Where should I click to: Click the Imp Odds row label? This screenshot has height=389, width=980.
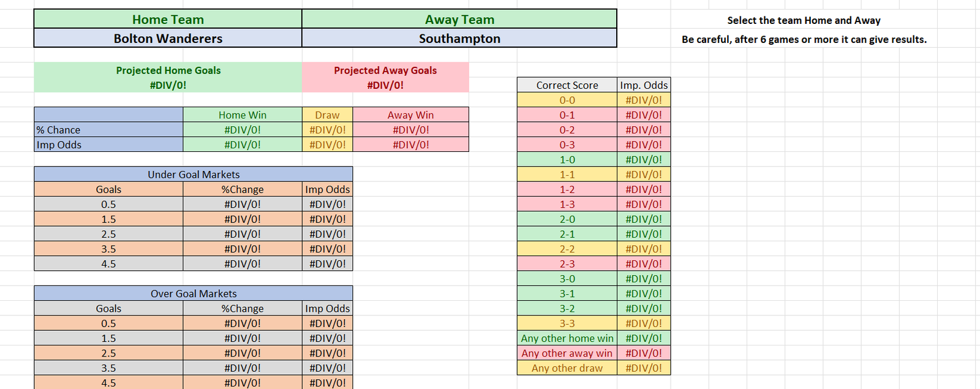[108, 145]
